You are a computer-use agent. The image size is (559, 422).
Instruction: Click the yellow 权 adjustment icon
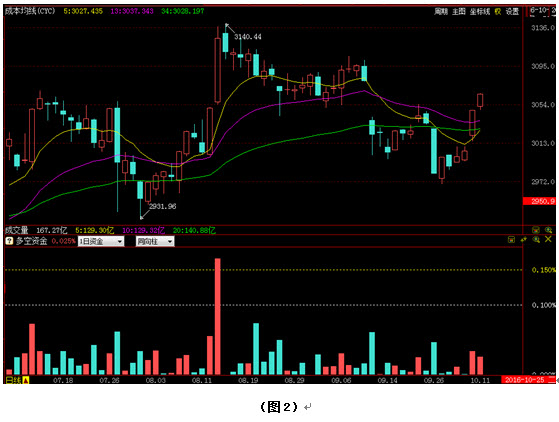[x=498, y=12]
